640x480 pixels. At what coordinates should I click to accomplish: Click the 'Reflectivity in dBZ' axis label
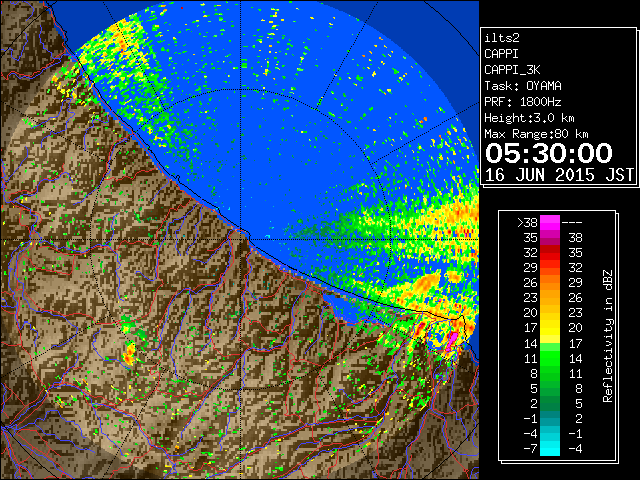coord(608,336)
